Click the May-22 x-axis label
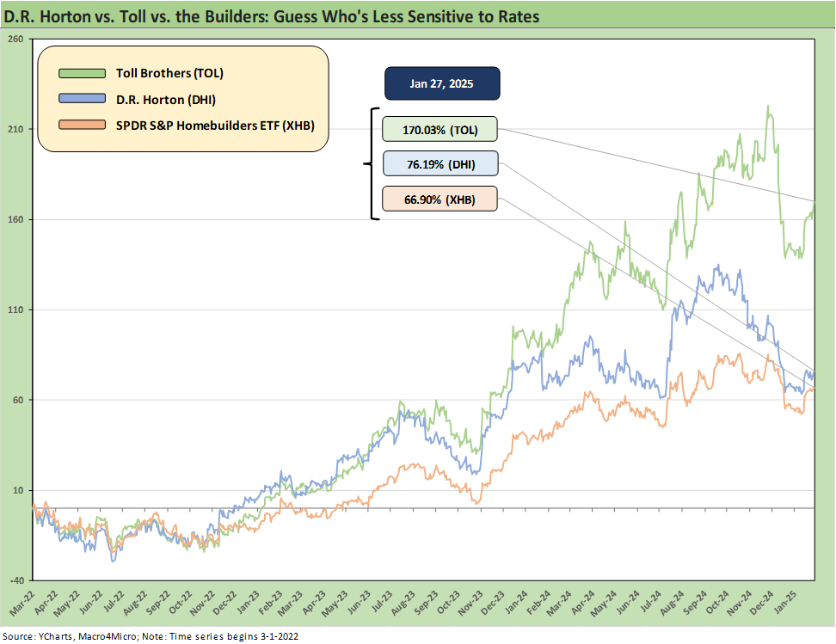 (68, 603)
